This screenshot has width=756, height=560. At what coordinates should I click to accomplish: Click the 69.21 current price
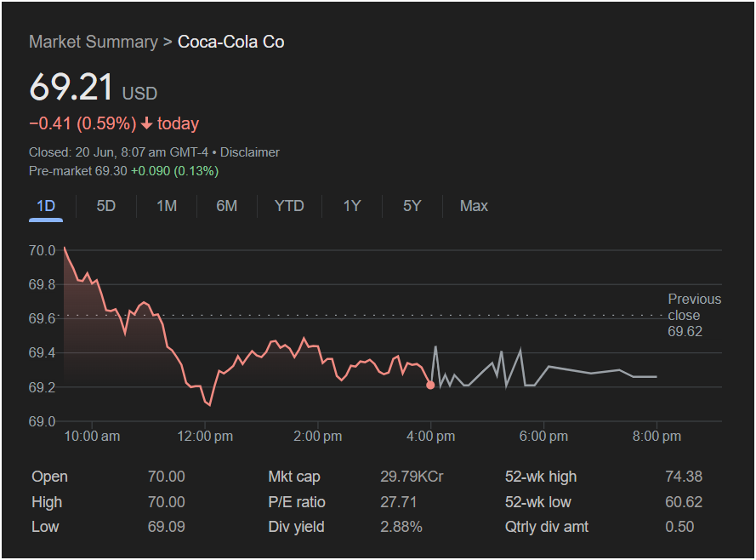[x=71, y=88]
